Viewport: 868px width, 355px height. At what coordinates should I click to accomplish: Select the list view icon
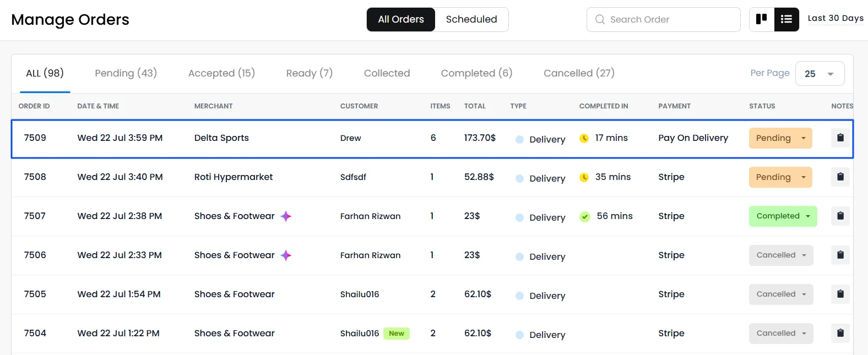point(786,19)
